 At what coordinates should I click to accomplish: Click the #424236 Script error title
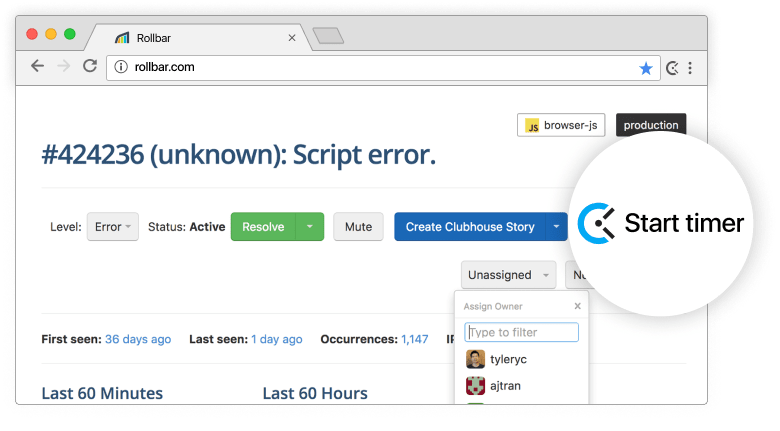(239, 155)
